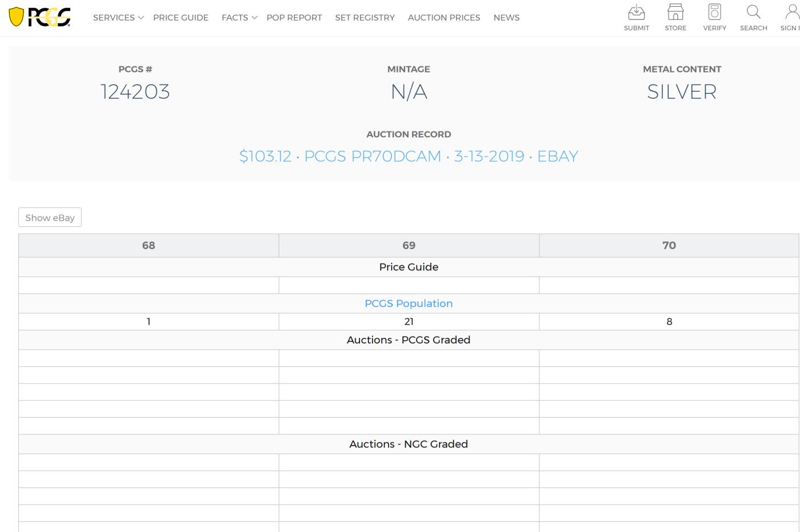This screenshot has width=800, height=532.
Task: Expand the Services dropdown menu
Action: [118, 18]
